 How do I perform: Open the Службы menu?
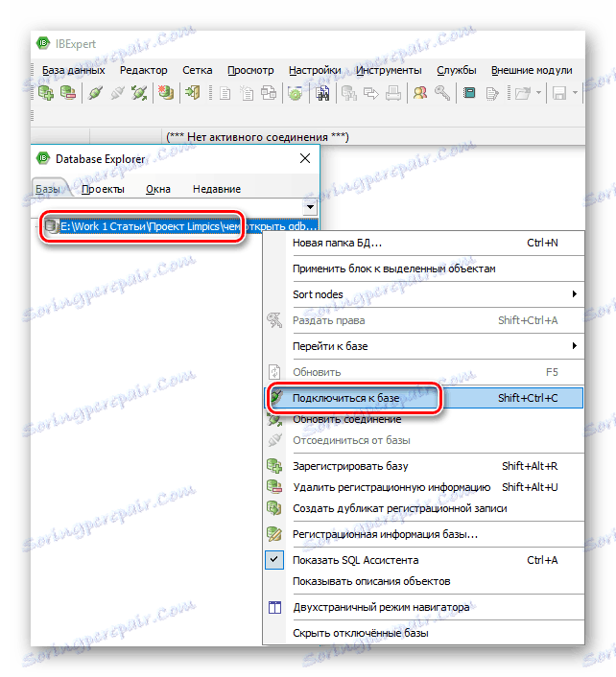coord(457,70)
